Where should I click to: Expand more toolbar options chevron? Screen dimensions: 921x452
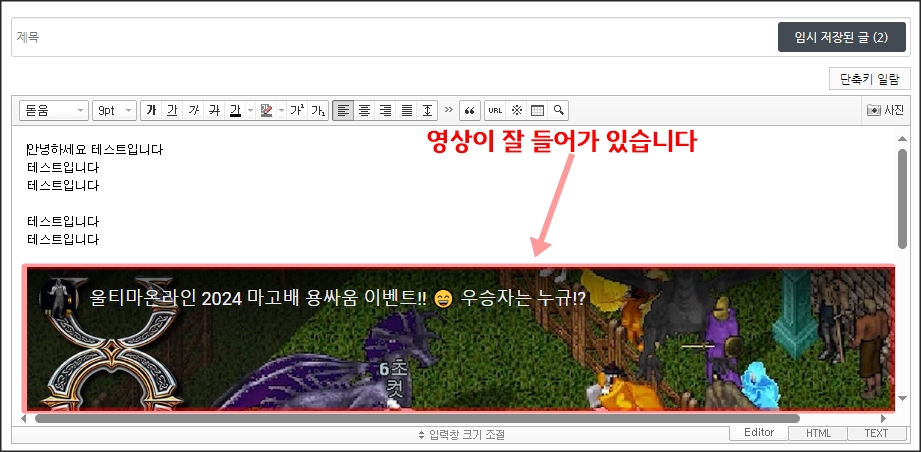[449, 110]
